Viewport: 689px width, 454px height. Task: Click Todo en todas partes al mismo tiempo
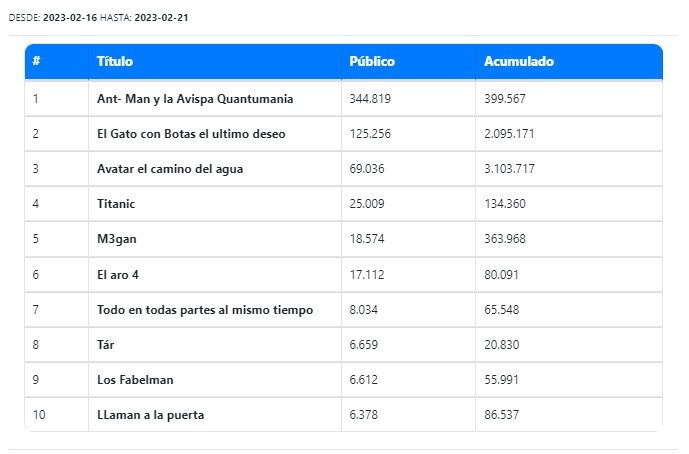point(205,310)
